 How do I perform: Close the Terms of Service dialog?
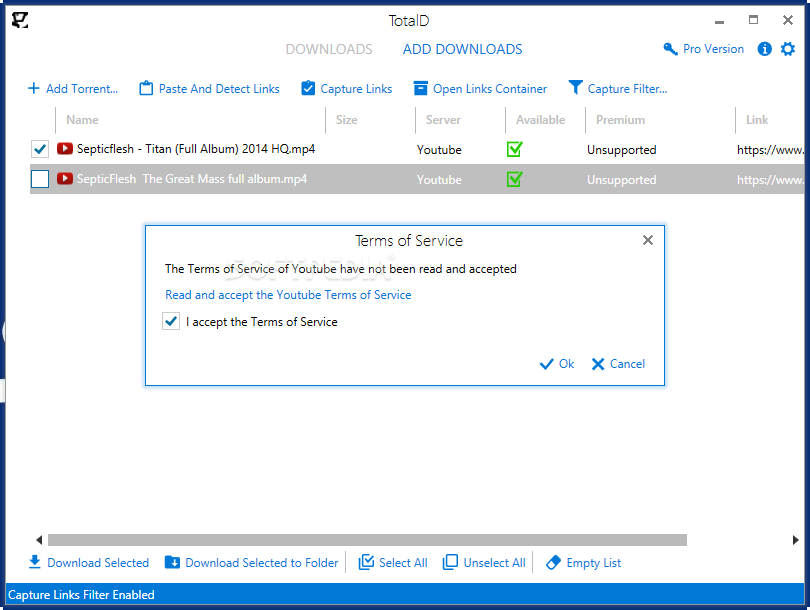pos(648,240)
